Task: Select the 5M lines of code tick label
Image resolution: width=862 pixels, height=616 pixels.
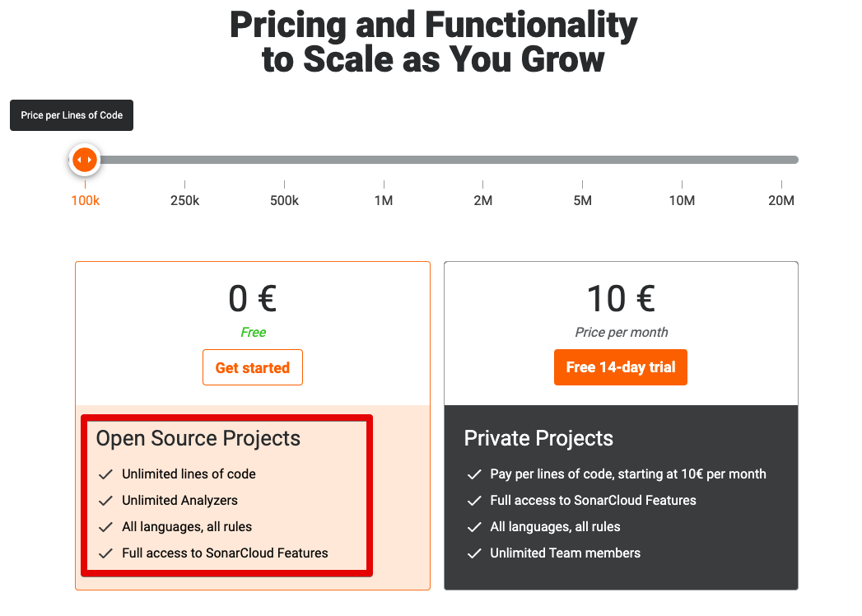Action: [x=582, y=199]
